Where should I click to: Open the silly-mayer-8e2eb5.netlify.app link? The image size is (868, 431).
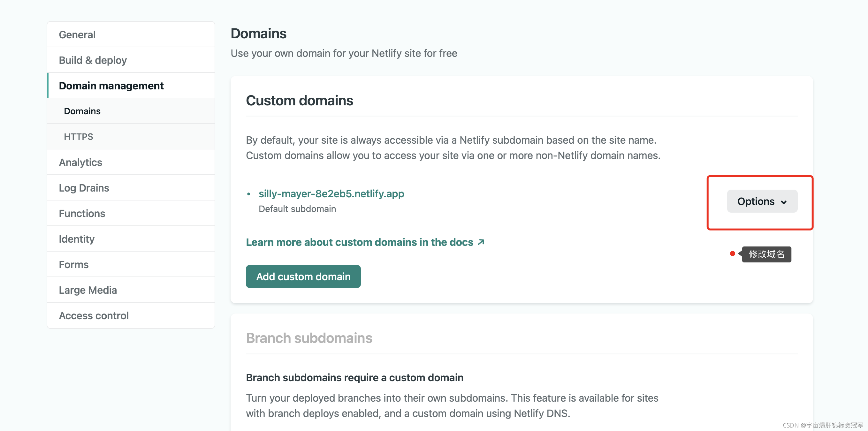tap(331, 193)
